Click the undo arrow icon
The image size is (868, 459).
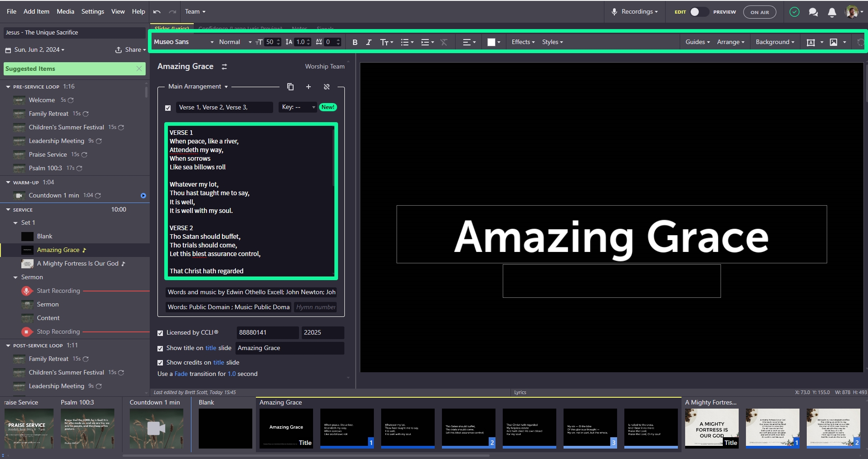(x=157, y=12)
